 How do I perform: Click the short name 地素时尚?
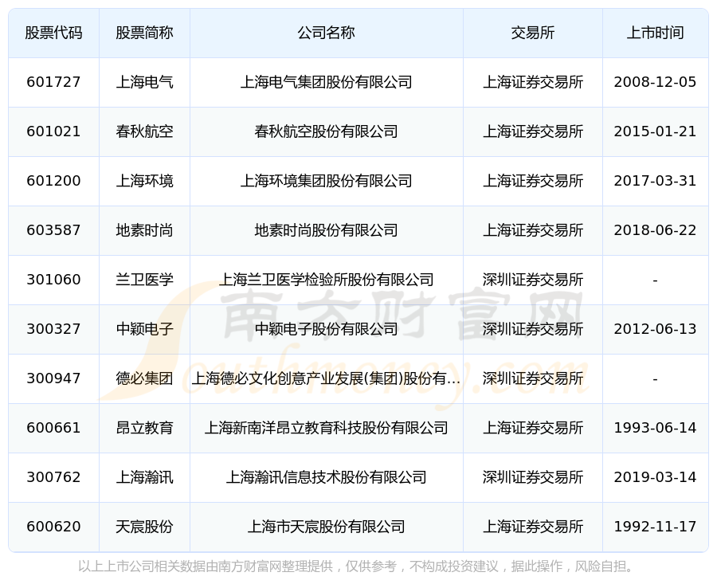click(144, 230)
